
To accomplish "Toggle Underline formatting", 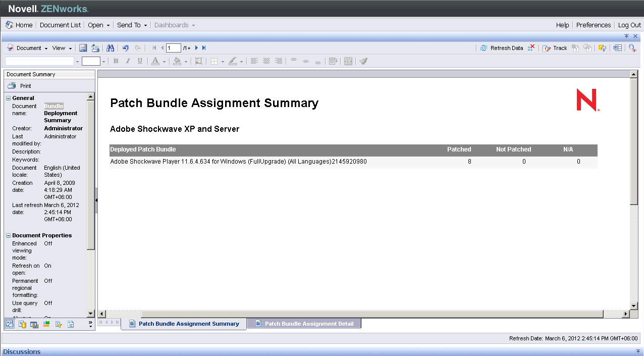I will tap(140, 61).
